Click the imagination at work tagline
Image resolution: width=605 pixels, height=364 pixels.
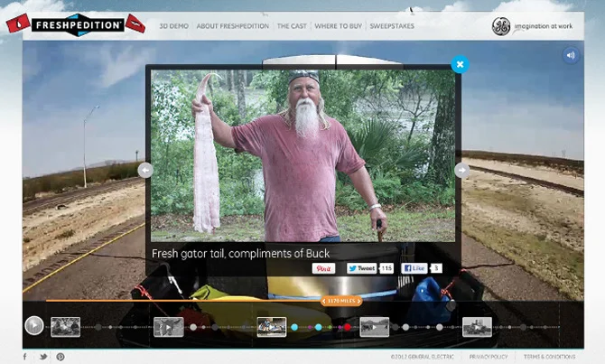(544, 26)
